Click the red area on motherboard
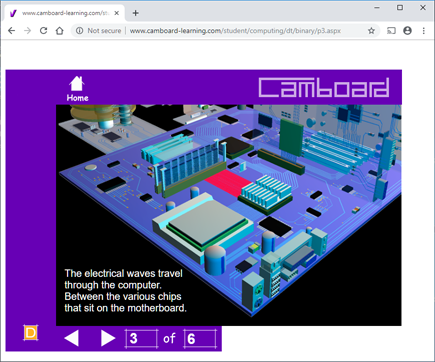This screenshot has width=435, height=362. click(228, 183)
